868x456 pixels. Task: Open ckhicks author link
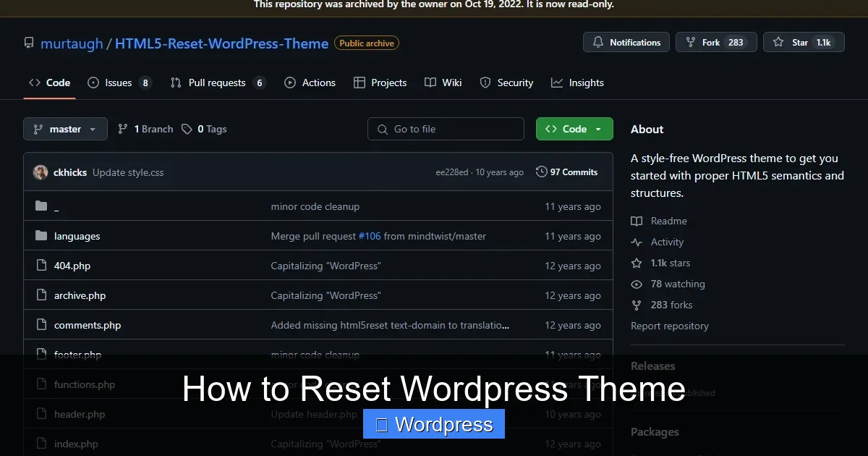pos(70,172)
